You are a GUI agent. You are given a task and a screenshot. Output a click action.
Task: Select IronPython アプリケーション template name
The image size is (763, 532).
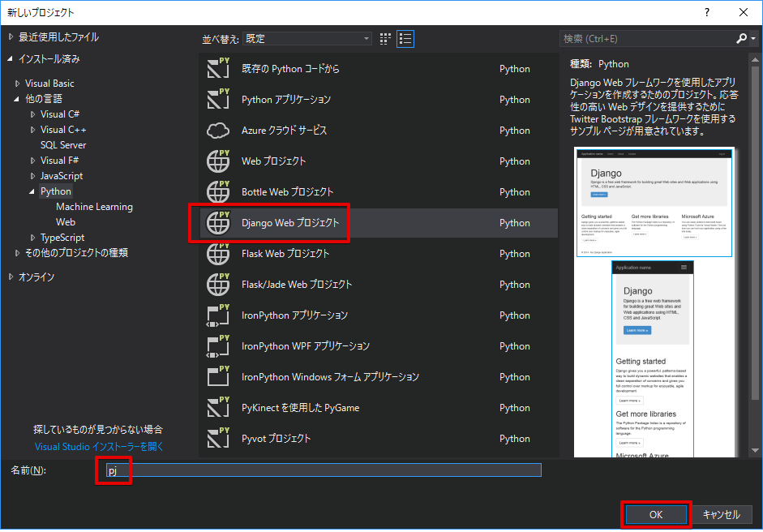[x=294, y=315]
